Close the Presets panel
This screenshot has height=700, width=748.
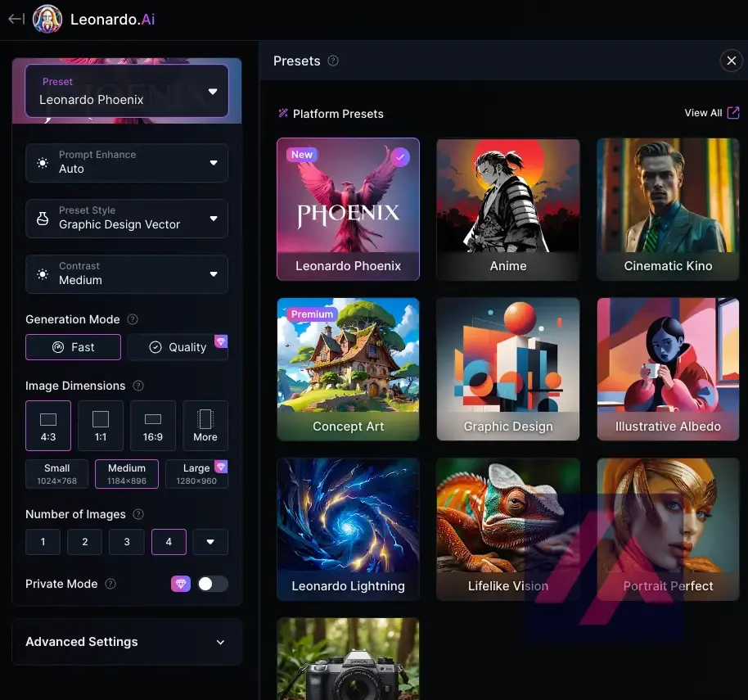[732, 61]
